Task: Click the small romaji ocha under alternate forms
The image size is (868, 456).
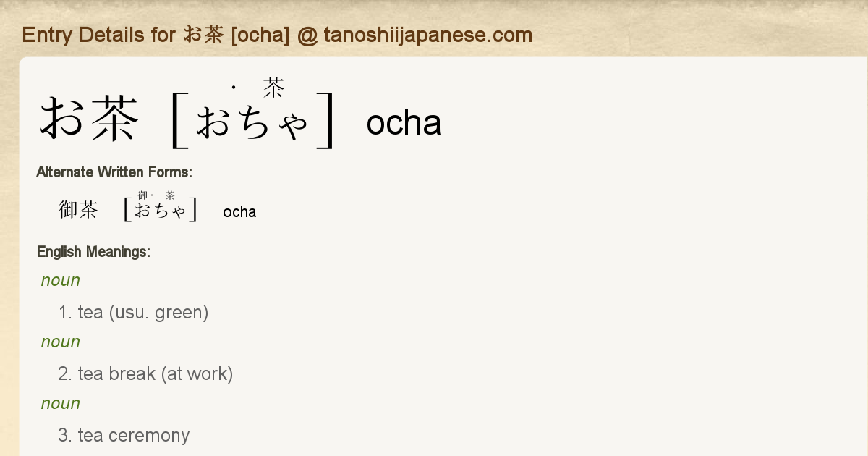Action: coord(239,212)
